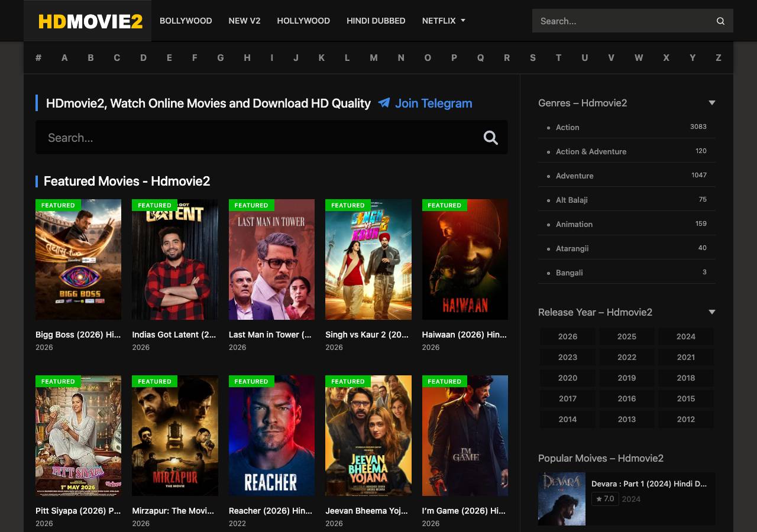The image size is (757, 532).
Task: Open the Action & Adventure genre
Action: [x=591, y=151]
